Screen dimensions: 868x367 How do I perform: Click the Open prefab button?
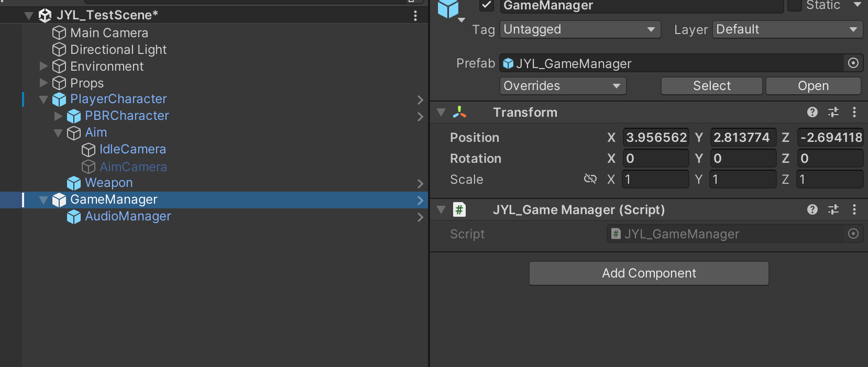tap(813, 86)
